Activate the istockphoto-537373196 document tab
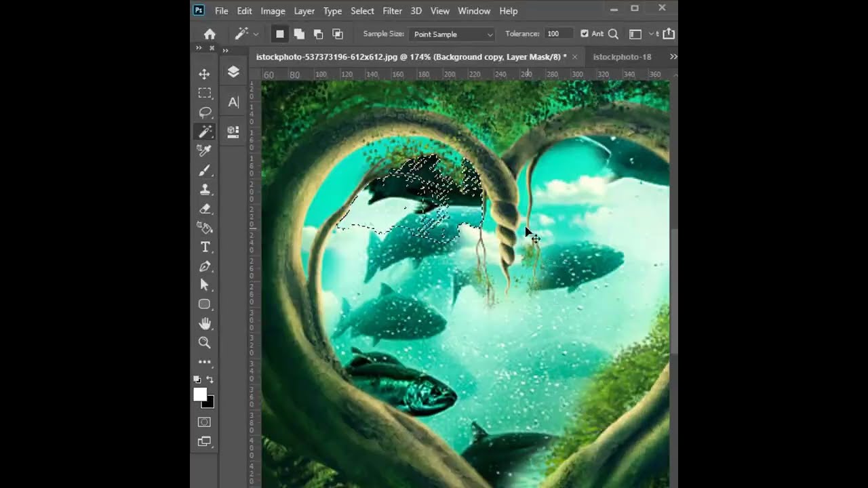868x488 pixels. coord(411,57)
